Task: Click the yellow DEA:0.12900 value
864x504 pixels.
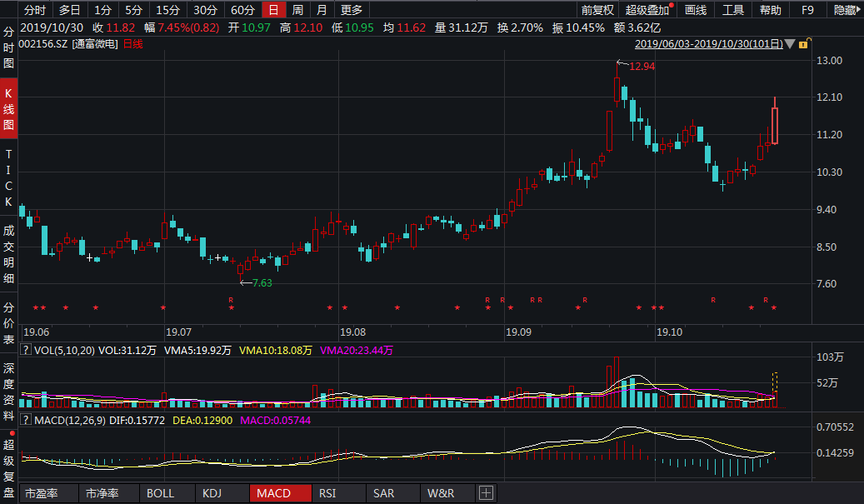Action: coord(202,420)
